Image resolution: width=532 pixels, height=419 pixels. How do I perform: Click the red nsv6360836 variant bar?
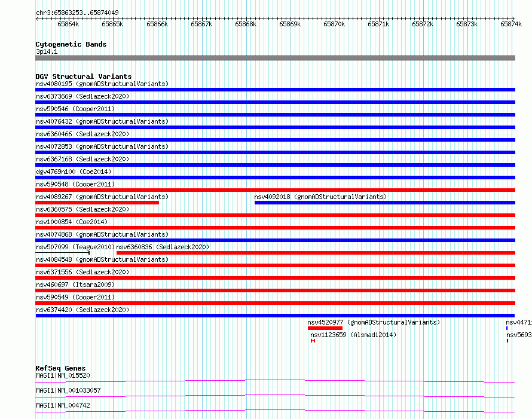click(316, 253)
